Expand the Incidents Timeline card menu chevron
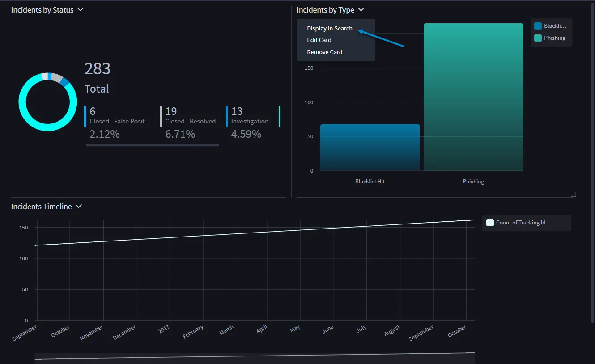Viewport: 595px width, 364px height. click(79, 206)
